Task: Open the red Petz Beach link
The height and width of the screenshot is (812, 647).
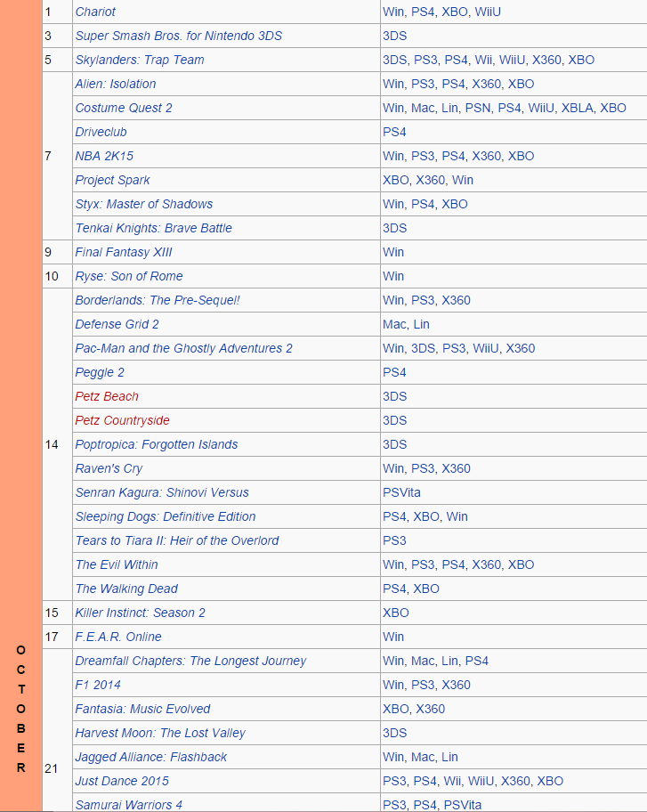Action: click(x=107, y=396)
